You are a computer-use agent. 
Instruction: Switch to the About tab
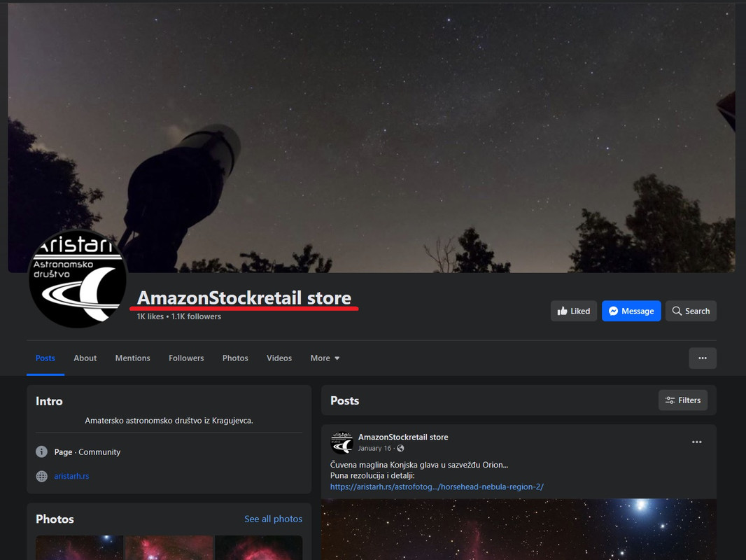[85, 358]
